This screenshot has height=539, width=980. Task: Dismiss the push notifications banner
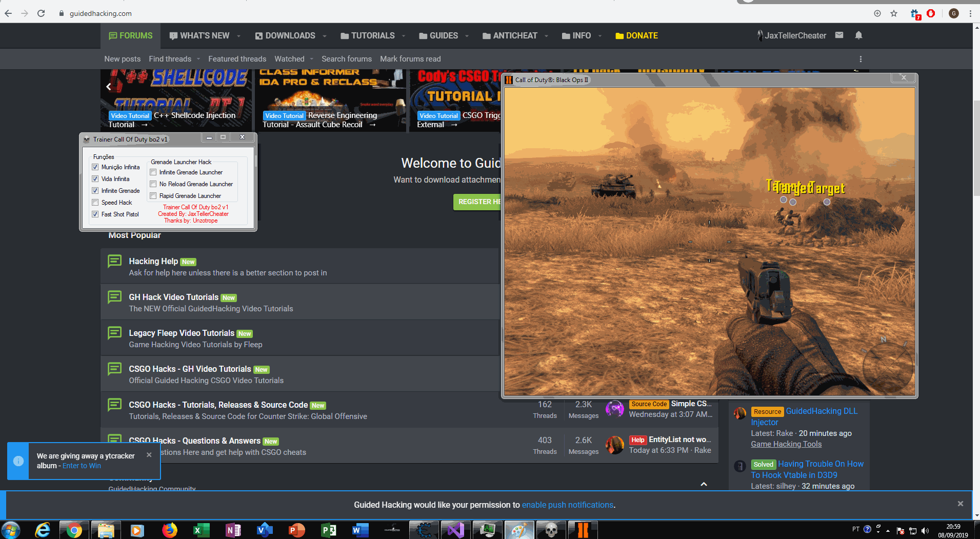point(961,504)
